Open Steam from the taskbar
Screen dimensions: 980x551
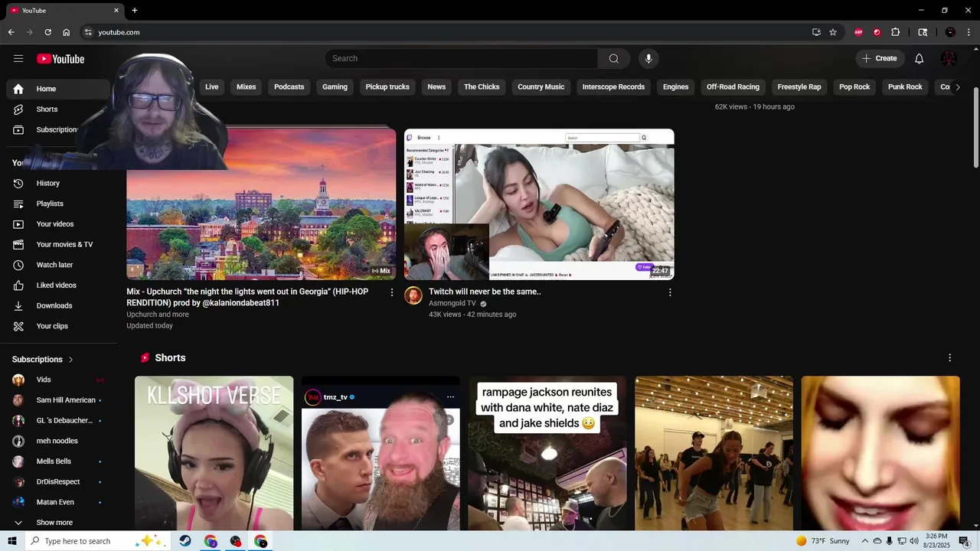185,541
